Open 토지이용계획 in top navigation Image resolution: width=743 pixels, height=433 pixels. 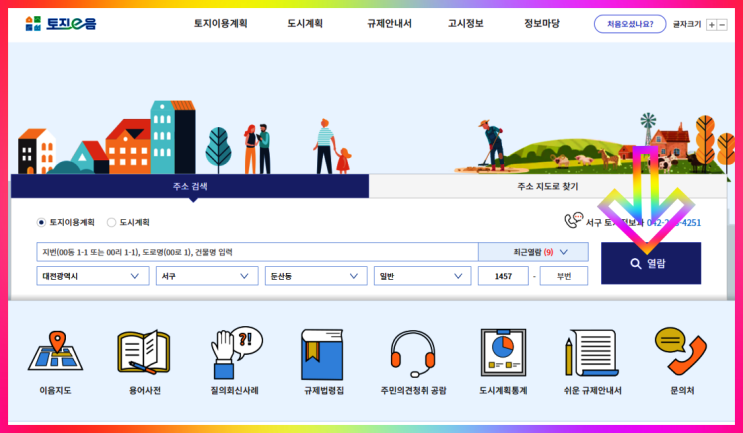pyautogui.click(x=220, y=23)
